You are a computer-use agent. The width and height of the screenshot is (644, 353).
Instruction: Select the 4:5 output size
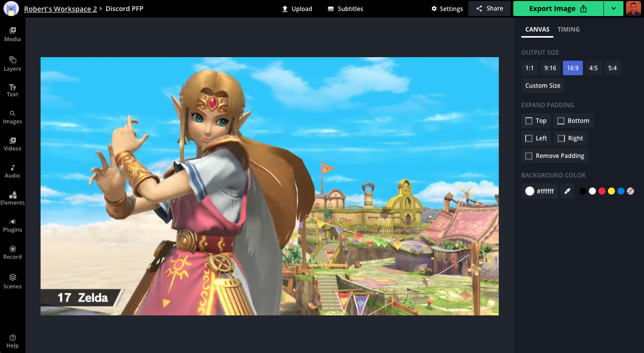pyautogui.click(x=593, y=68)
